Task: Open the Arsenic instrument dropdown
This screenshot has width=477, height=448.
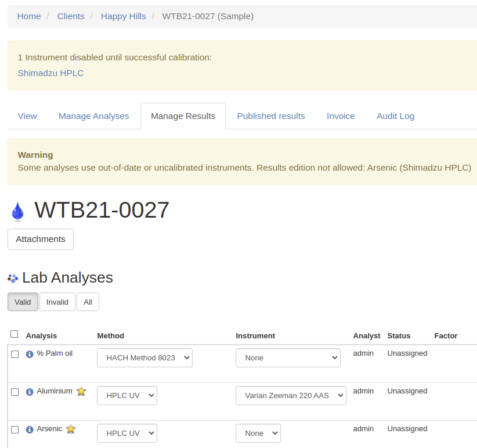Action: [x=258, y=433]
